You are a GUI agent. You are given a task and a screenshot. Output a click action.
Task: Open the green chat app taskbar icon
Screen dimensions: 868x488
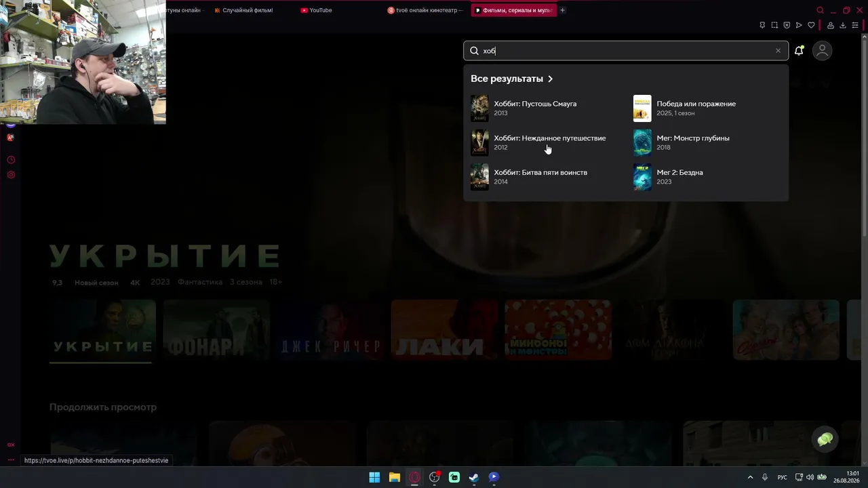click(x=454, y=477)
